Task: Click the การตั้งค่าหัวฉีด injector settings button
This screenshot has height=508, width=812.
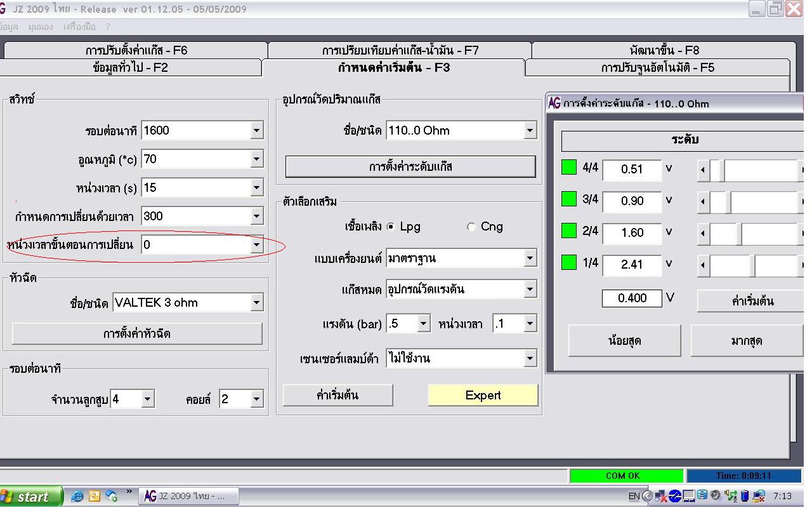Action: pyautogui.click(x=137, y=333)
